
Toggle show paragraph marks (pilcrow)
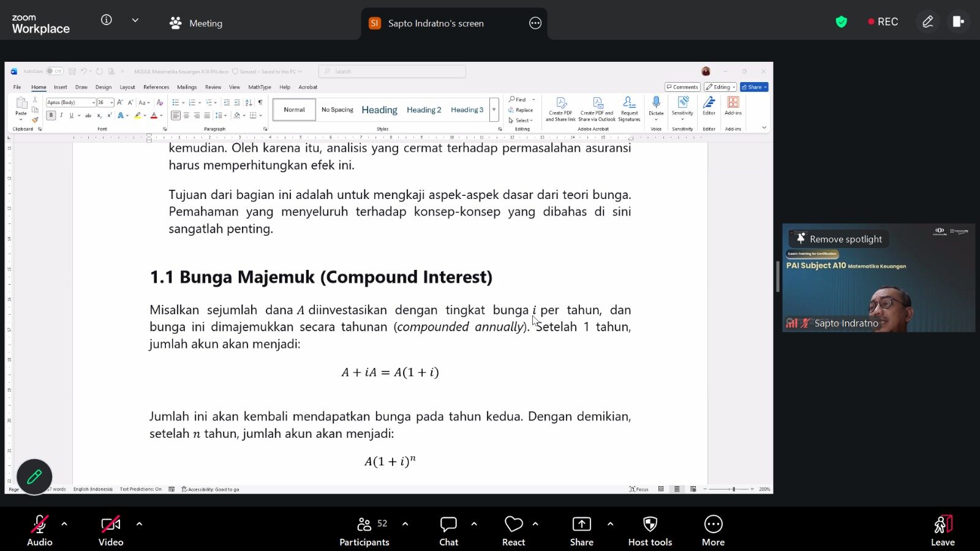[x=260, y=102]
